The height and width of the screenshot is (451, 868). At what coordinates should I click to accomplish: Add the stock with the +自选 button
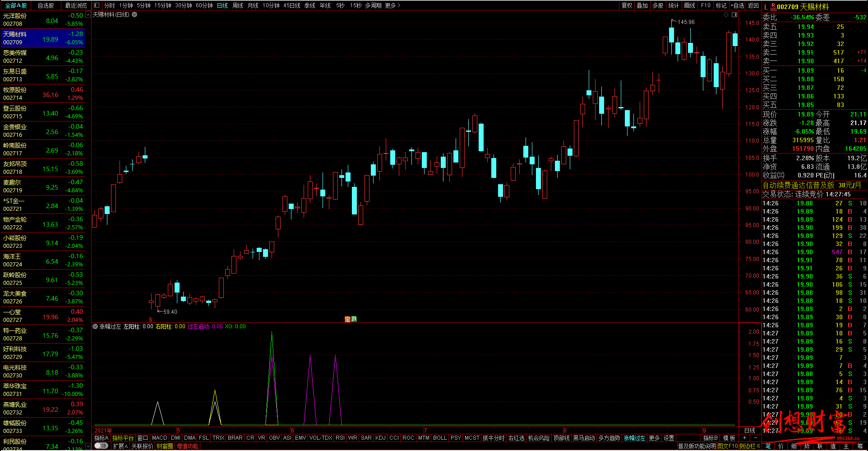point(737,5)
